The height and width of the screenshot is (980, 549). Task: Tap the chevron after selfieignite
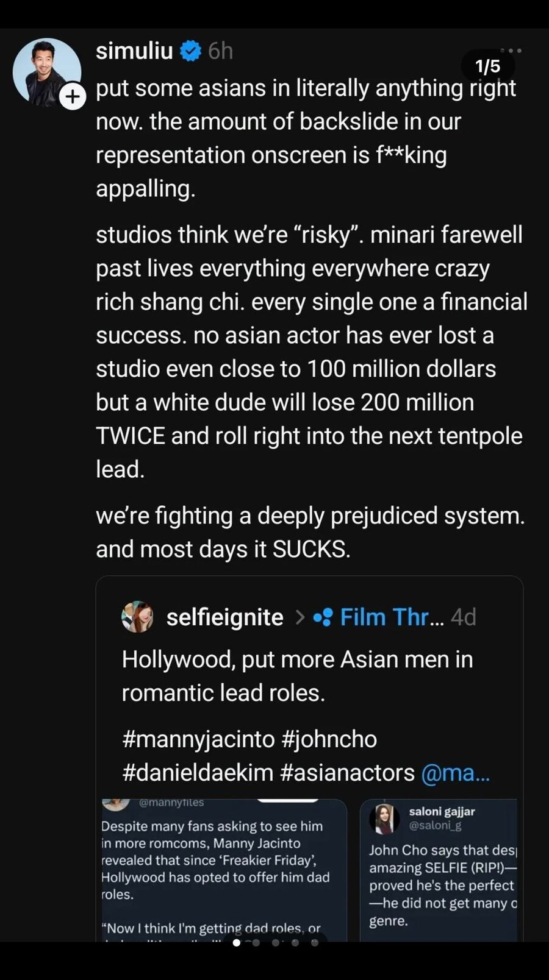tap(300, 617)
